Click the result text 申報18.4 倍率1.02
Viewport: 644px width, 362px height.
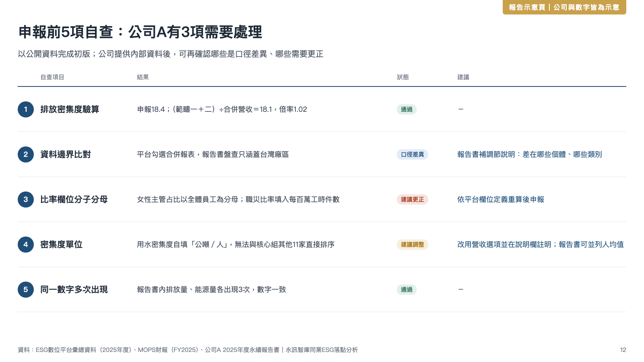[222, 109]
